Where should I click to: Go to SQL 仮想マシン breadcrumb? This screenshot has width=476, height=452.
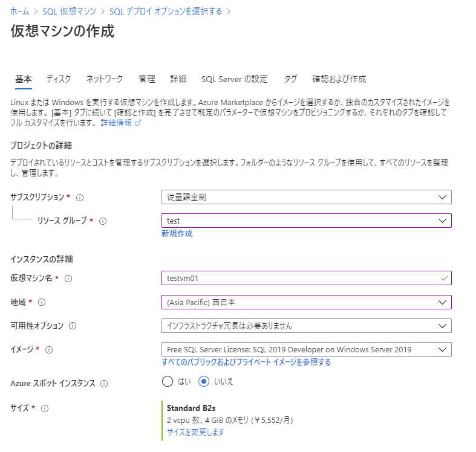(x=69, y=11)
